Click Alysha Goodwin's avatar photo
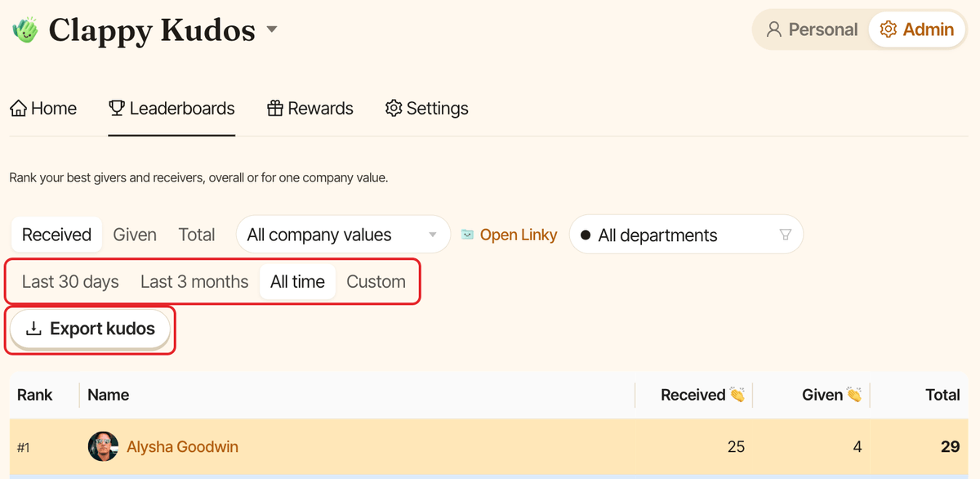Viewport: 980px width, 479px height. coord(103,447)
